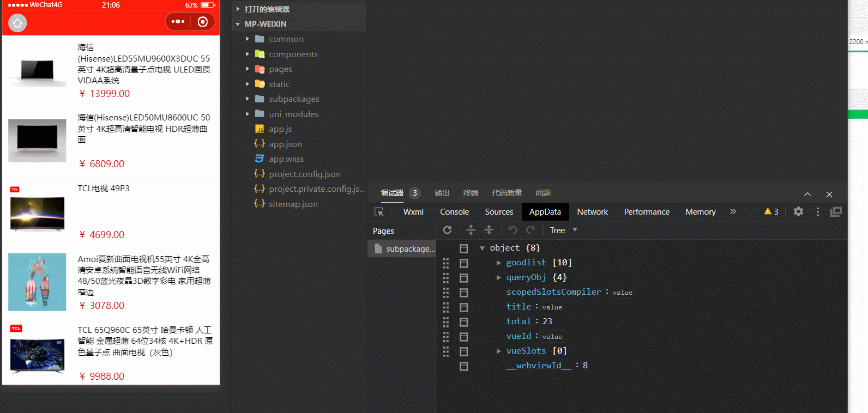Viewport: 868px width, 413px height.
Task: Click drag handle beside vueSlots row
Action: coord(446,351)
